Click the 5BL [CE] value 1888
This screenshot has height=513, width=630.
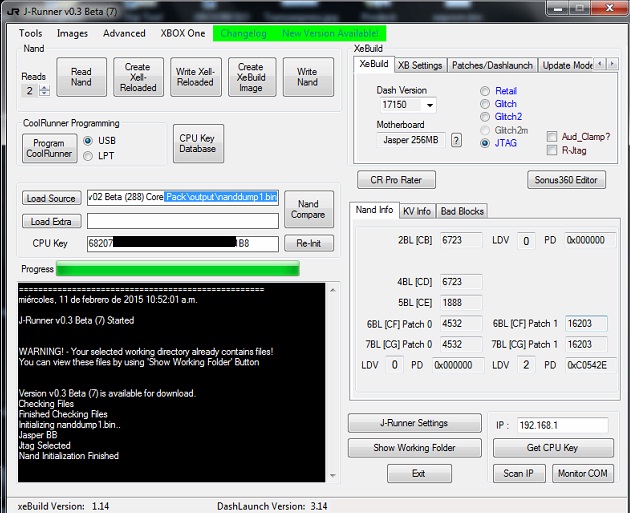pos(461,302)
